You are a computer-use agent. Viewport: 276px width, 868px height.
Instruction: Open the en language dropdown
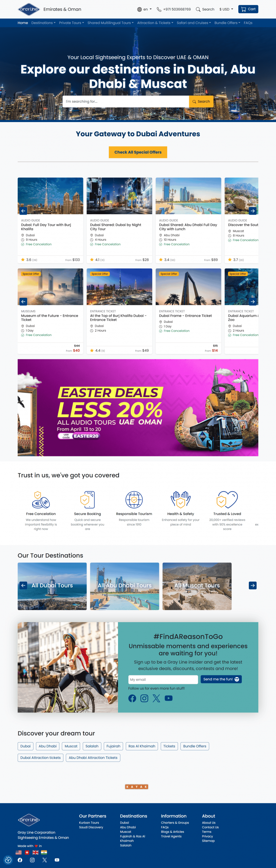(x=144, y=9)
